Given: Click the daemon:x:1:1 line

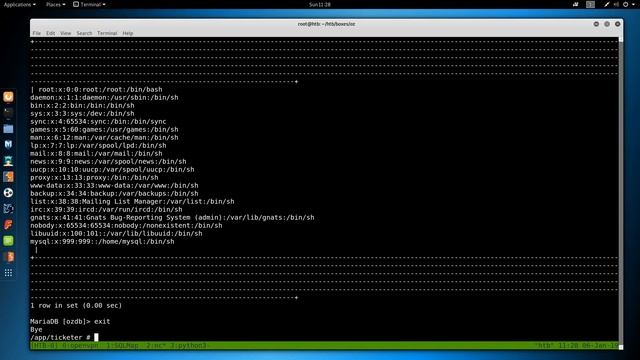Looking at the screenshot, I should click(104, 98).
